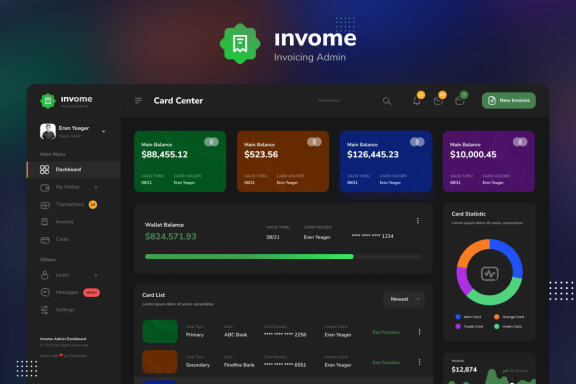Click Eren Yeager's profile avatar

[x=48, y=131]
